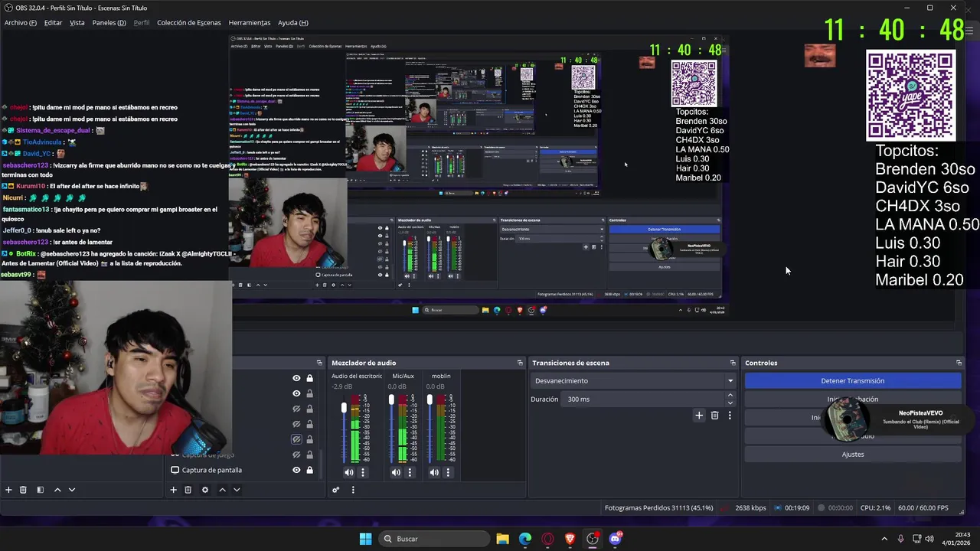The image size is (980, 551).
Task: Open the Windows Start menu
Action: point(365,539)
